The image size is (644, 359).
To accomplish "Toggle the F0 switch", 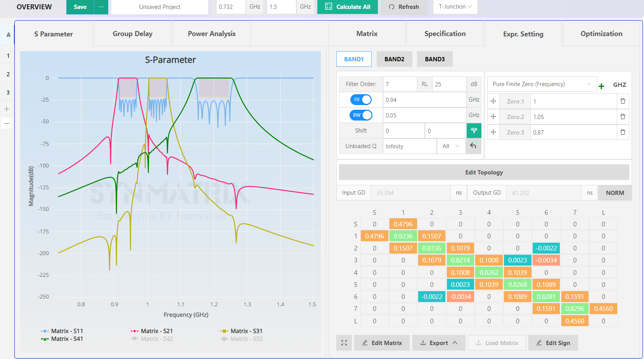I will coord(361,100).
